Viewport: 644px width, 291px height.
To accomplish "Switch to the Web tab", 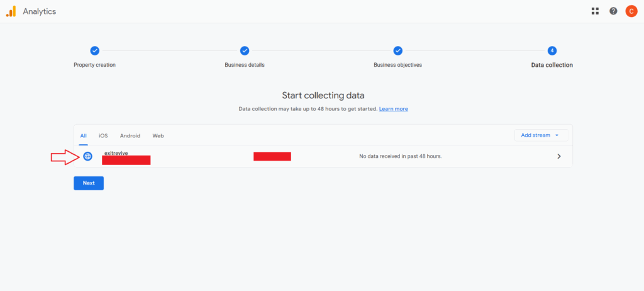I will pos(158,135).
